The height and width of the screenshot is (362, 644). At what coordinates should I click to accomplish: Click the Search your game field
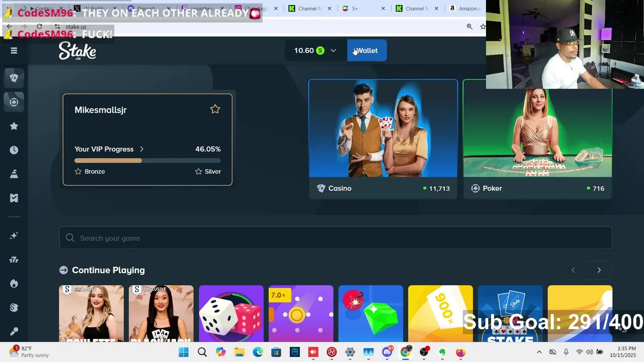click(336, 238)
